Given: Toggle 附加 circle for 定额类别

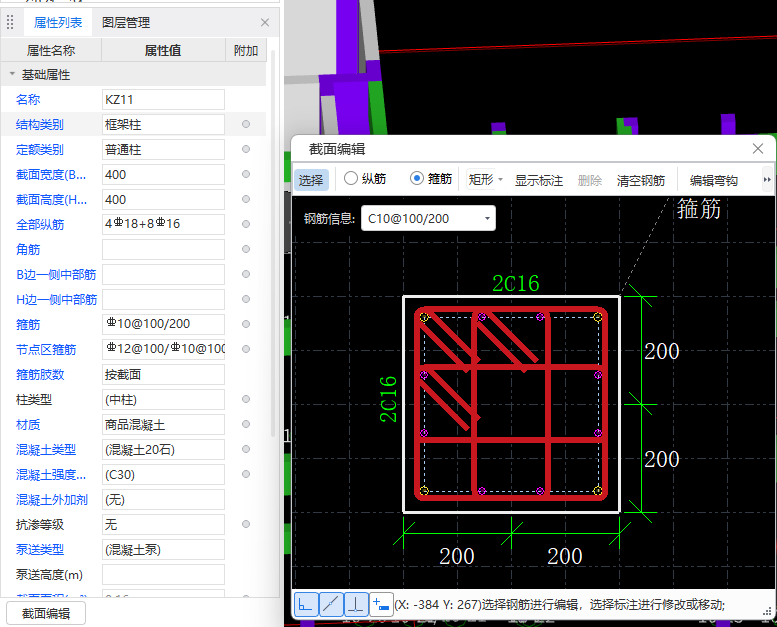Looking at the screenshot, I should (x=246, y=149).
